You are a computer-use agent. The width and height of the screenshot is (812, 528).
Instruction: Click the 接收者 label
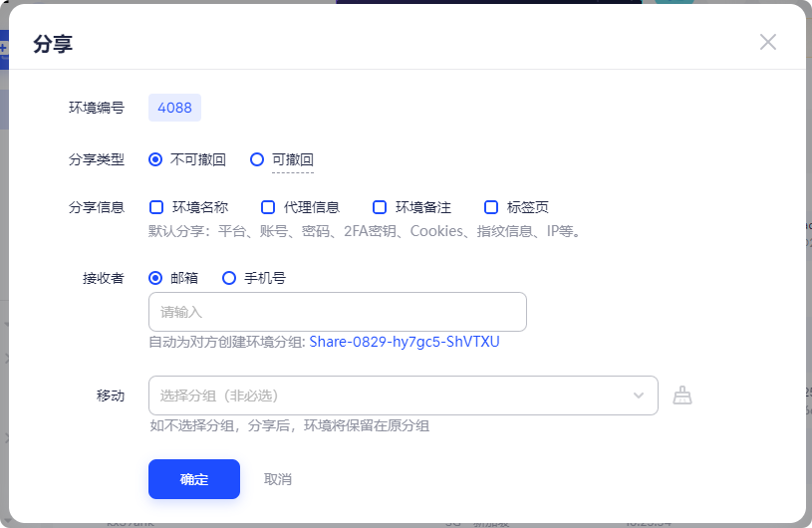tap(104, 278)
